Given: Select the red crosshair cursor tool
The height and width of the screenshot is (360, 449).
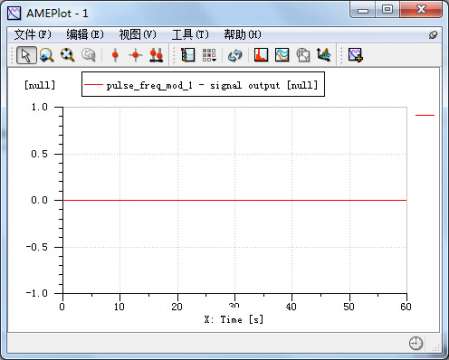Looking at the screenshot, I should tap(136, 55).
